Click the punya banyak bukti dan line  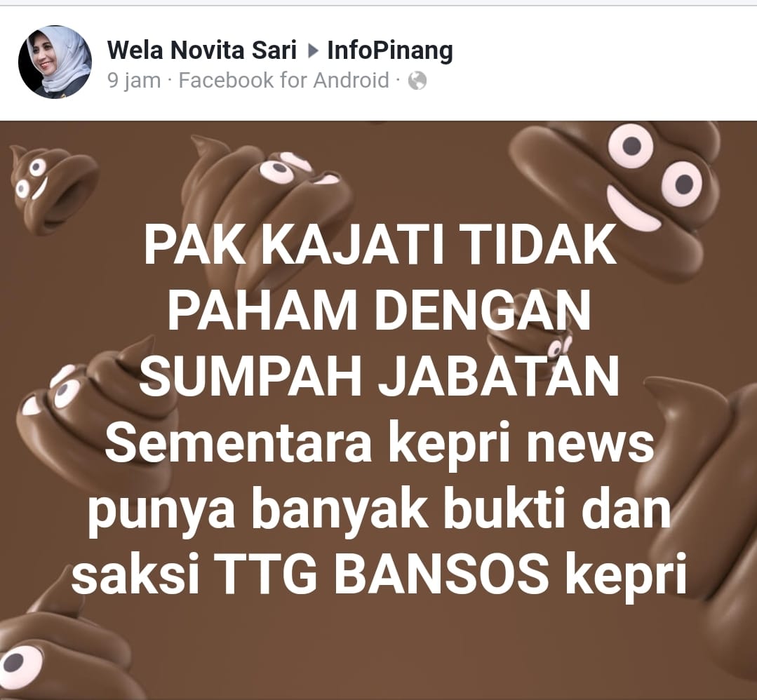[380, 511]
